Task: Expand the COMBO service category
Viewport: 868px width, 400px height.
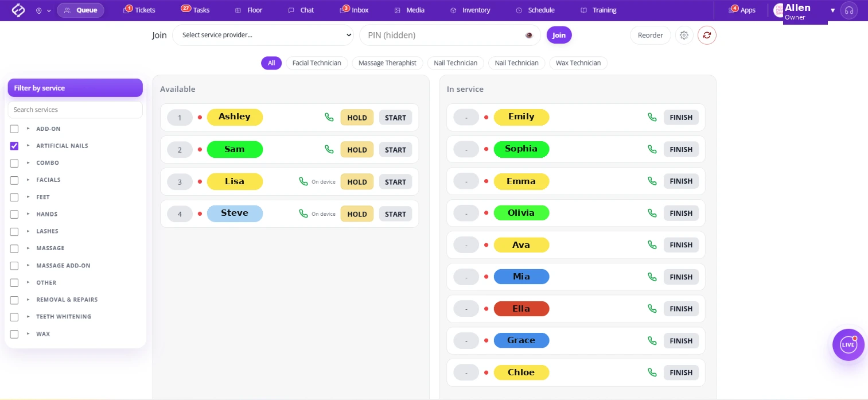Action: click(28, 163)
